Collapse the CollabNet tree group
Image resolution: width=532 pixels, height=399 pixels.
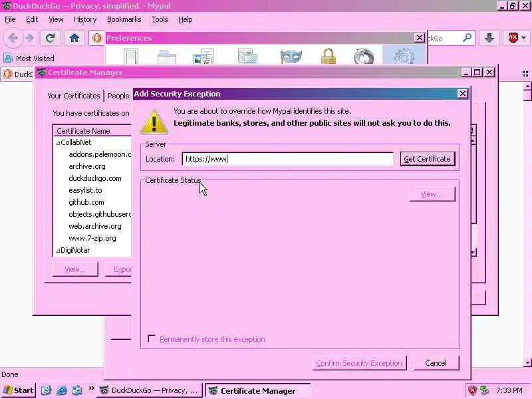point(58,143)
